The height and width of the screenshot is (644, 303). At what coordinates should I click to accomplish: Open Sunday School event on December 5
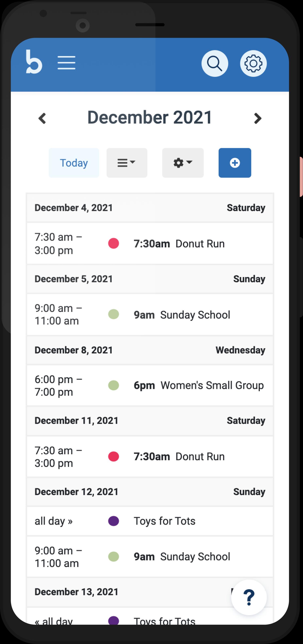coord(195,315)
